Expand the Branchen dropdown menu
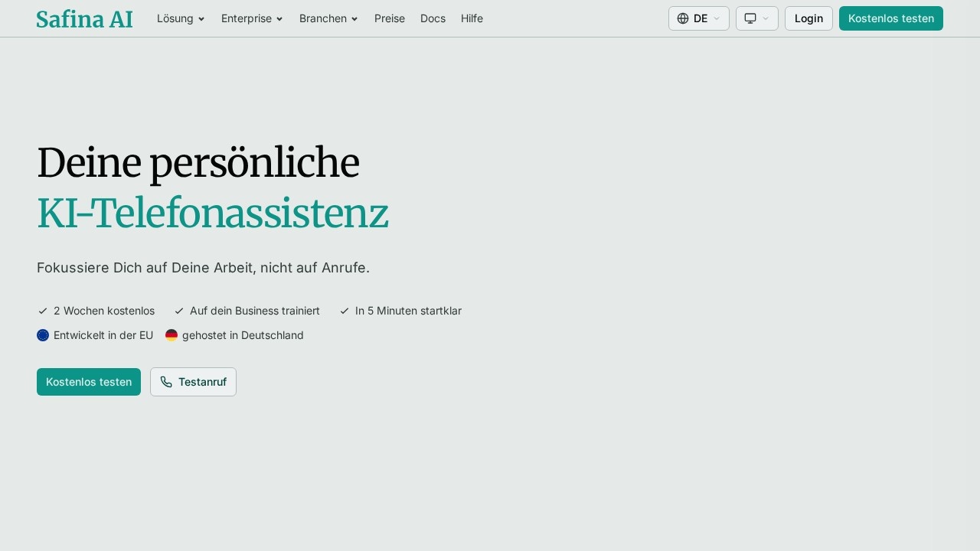Viewport: 980px width, 551px height. pos(328,18)
